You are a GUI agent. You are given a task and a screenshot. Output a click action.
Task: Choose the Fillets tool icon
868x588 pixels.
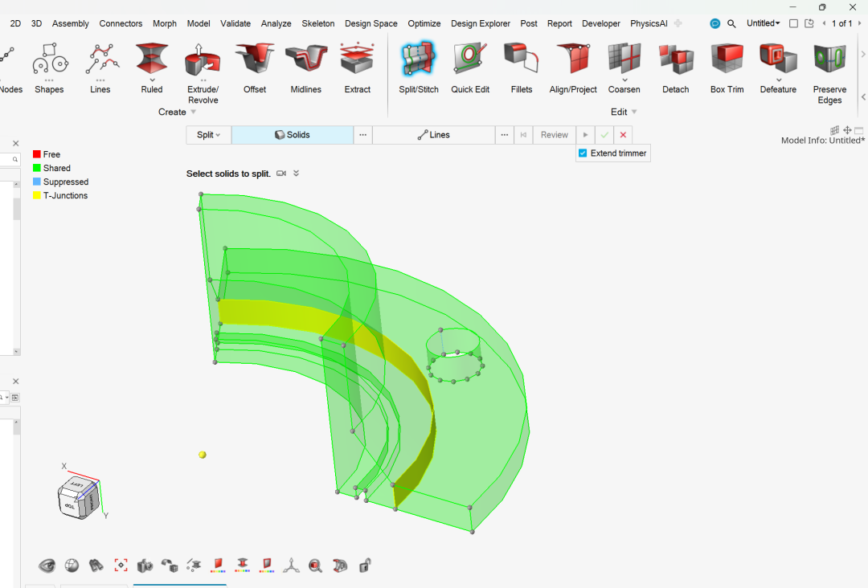(521, 60)
